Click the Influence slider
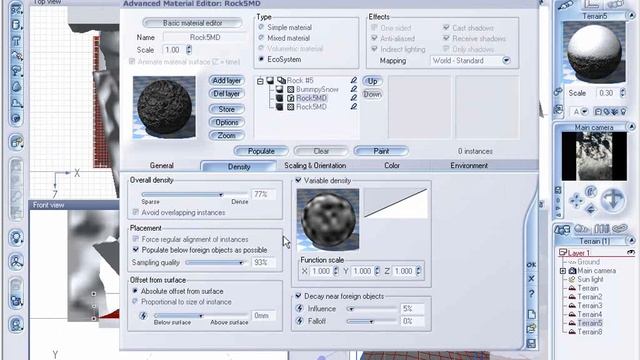 pyautogui.click(x=371, y=309)
